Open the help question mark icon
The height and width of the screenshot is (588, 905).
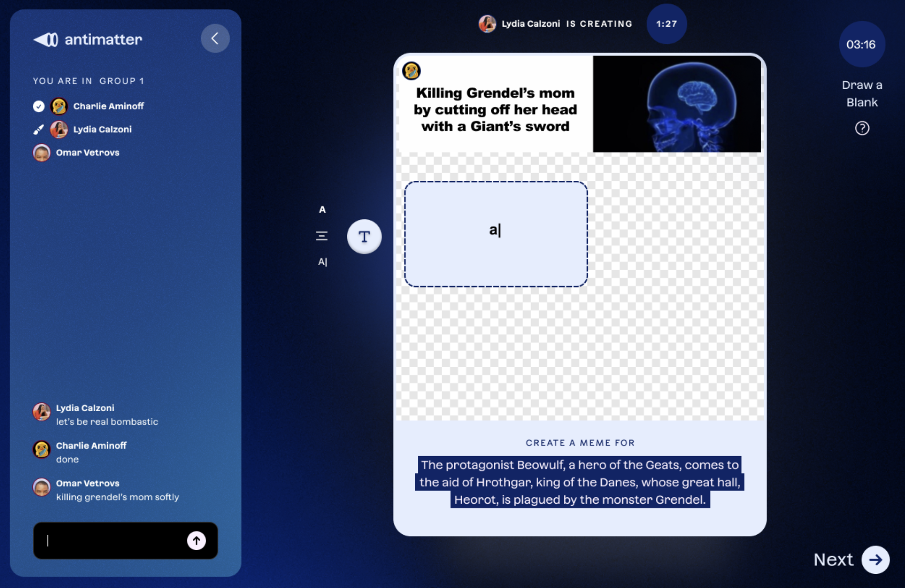point(862,128)
